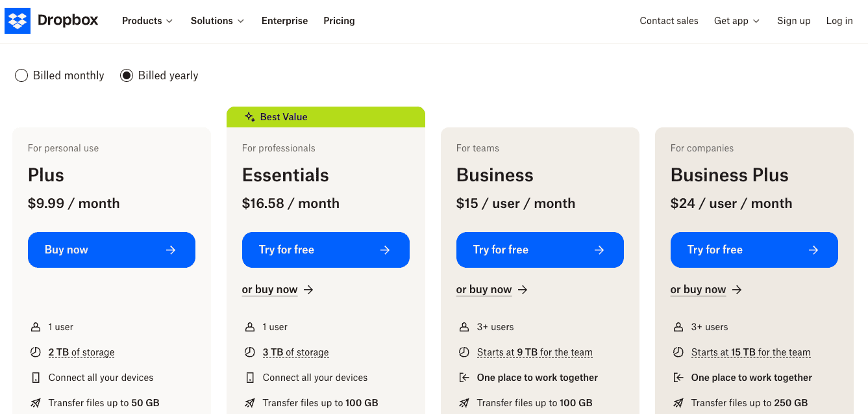Click the arrow inside the Plus Buy now button
This screenshot has width=868, height=414.
pos(171,250)
